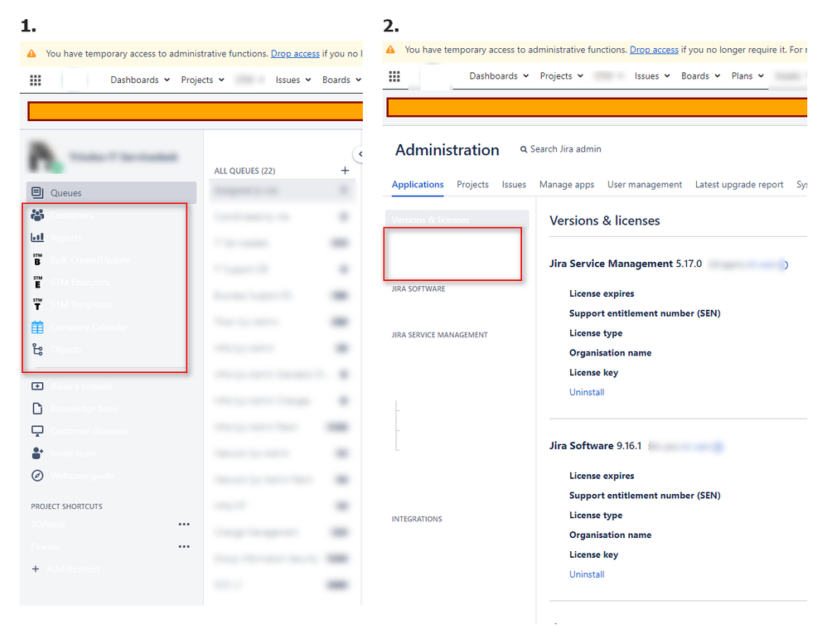Open Finesse shortcut more-options ellipsis
827x644 pixels.
184,546
